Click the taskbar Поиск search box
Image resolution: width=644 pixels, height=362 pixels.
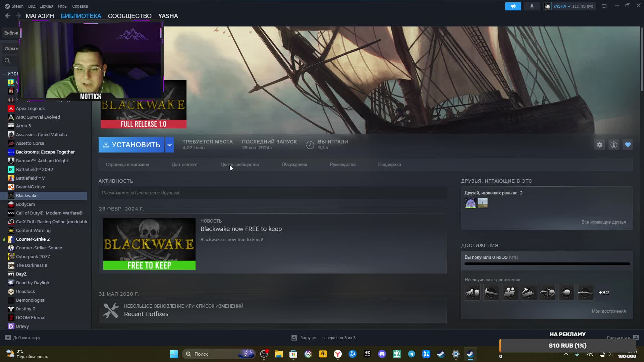point(219,354)
